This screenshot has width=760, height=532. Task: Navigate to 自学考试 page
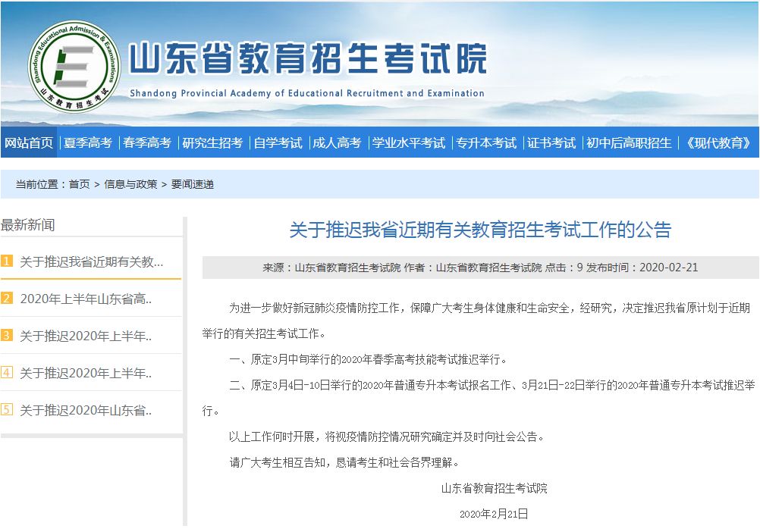point(278,142)
